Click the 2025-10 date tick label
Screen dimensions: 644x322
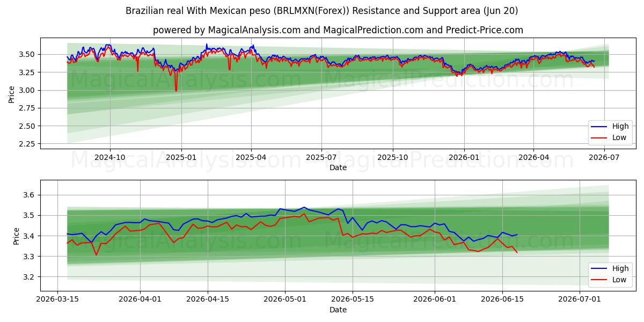click(x=393, y=157)
